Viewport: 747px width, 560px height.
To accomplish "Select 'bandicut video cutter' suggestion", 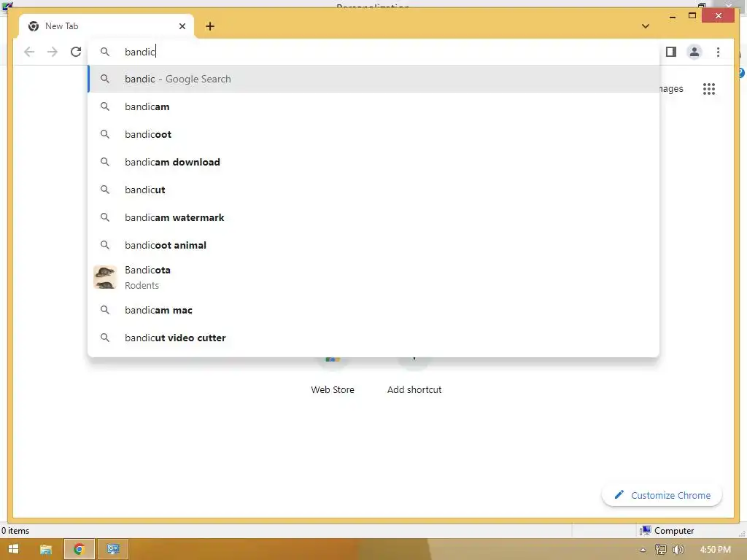I will click(x=374, y=338).
